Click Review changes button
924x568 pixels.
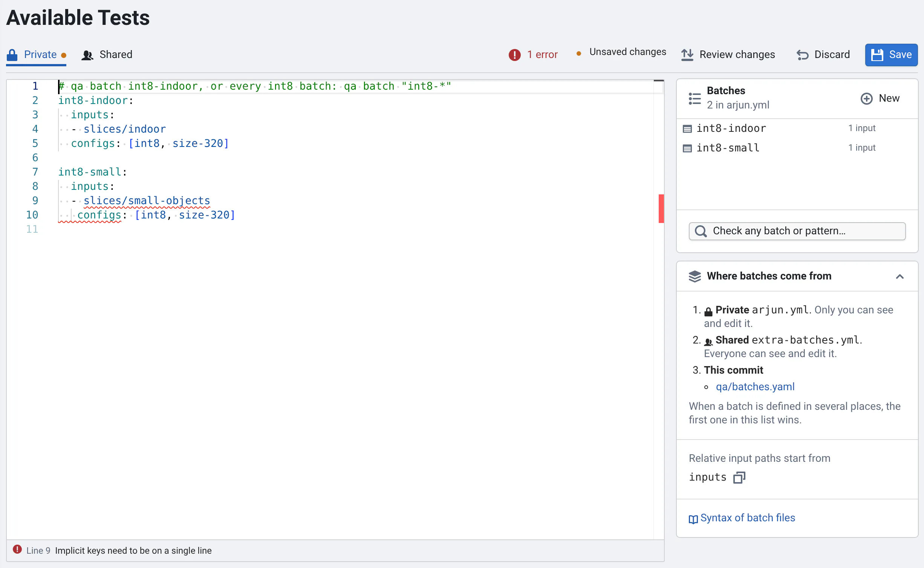pyautogui.click(x=728, y=55)
